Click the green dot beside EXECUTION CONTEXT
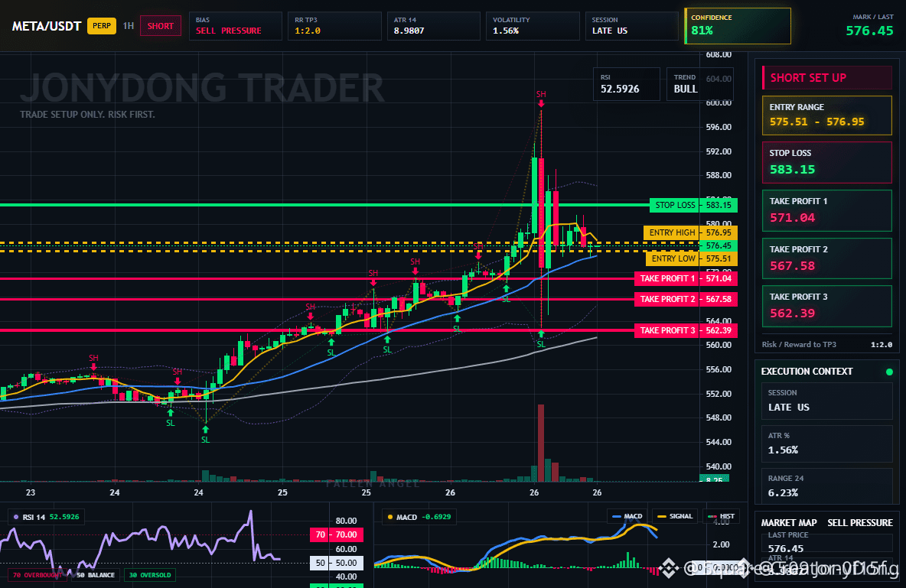This screenshot has height=588, width=906. pyautogui.click(x=889, y=372)
